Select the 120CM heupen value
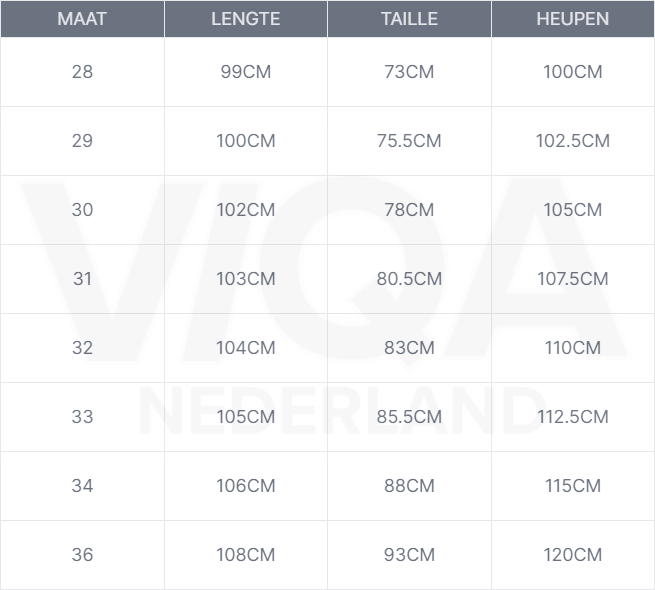 click(x=573, y=555)
